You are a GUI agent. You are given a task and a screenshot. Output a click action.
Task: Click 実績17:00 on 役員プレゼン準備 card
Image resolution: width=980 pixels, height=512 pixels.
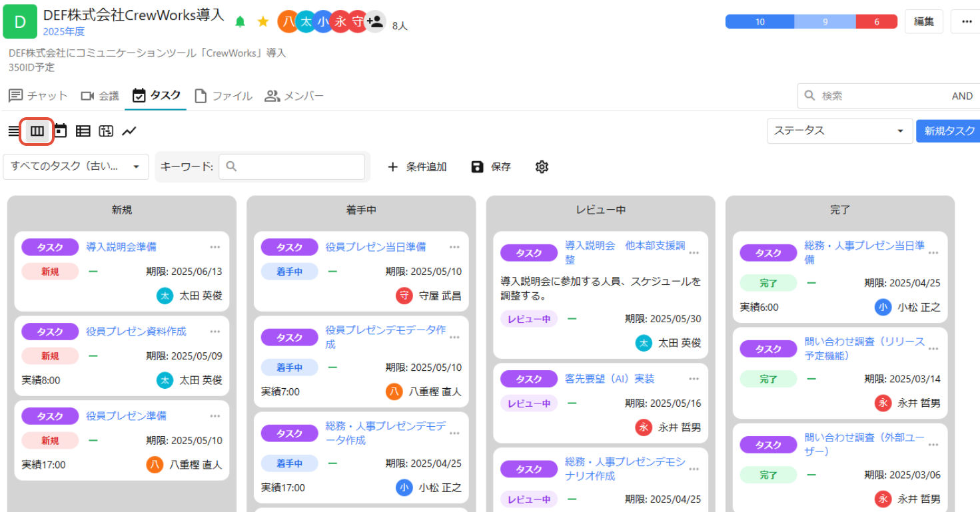43,465
